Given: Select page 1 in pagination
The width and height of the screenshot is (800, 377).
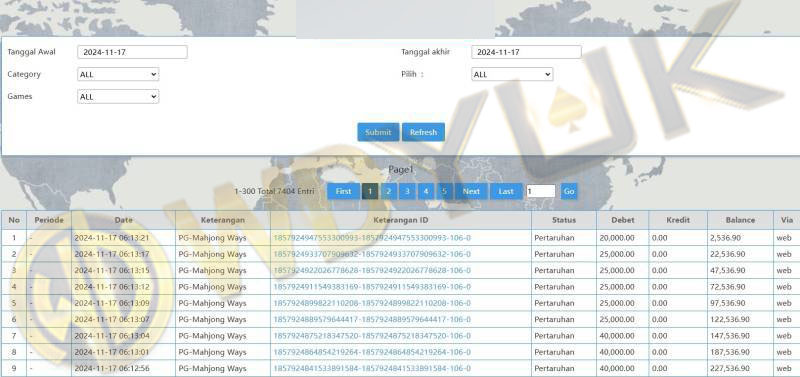Looking at the screenshot, I should pos(370,191).
